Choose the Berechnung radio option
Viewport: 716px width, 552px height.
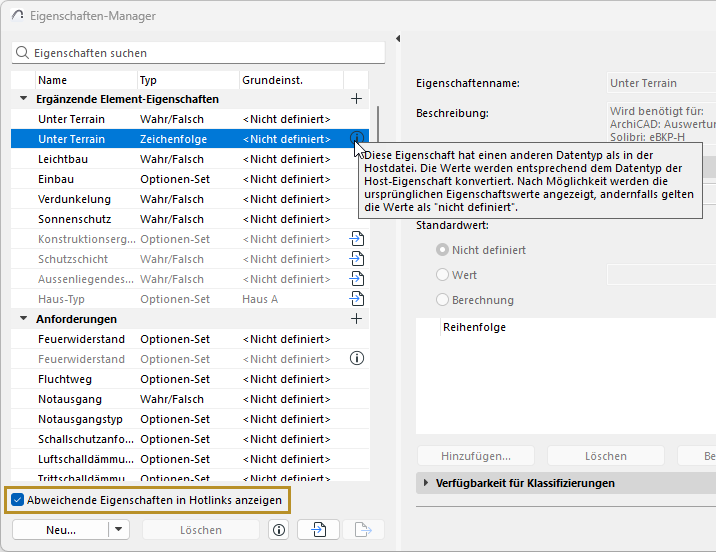(443, 300)
